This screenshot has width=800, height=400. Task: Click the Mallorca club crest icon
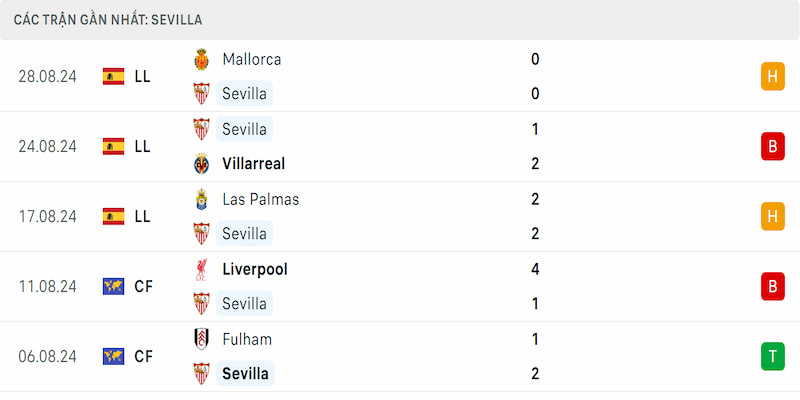click(x=202, y=59)
